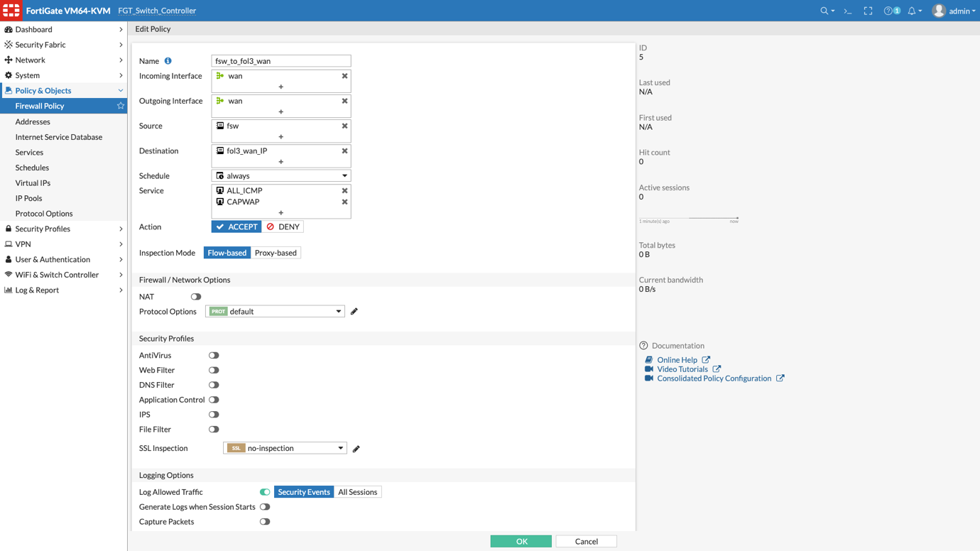Click inside the policy Name field
This screenshot has width=980, height=551.
(281, 60)
